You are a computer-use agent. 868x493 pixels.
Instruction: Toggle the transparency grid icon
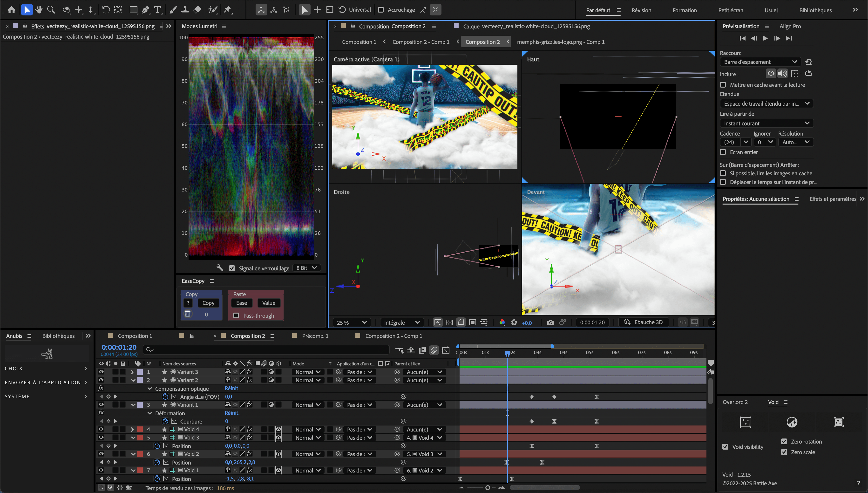point(449,322)
